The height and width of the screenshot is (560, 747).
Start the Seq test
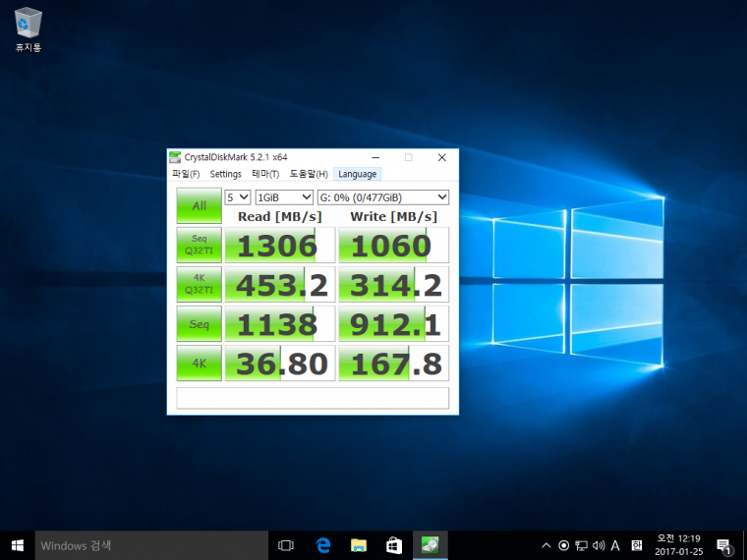(x=200, y=324)
